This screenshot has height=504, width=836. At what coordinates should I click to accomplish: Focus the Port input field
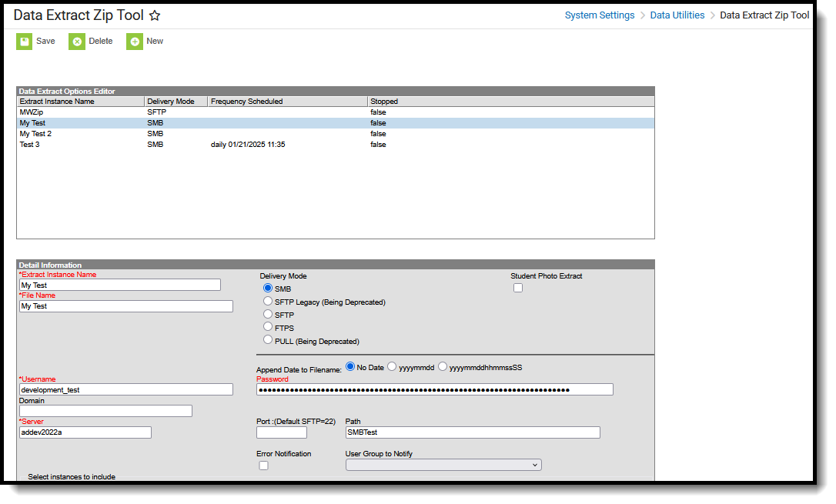pos(282,432)
